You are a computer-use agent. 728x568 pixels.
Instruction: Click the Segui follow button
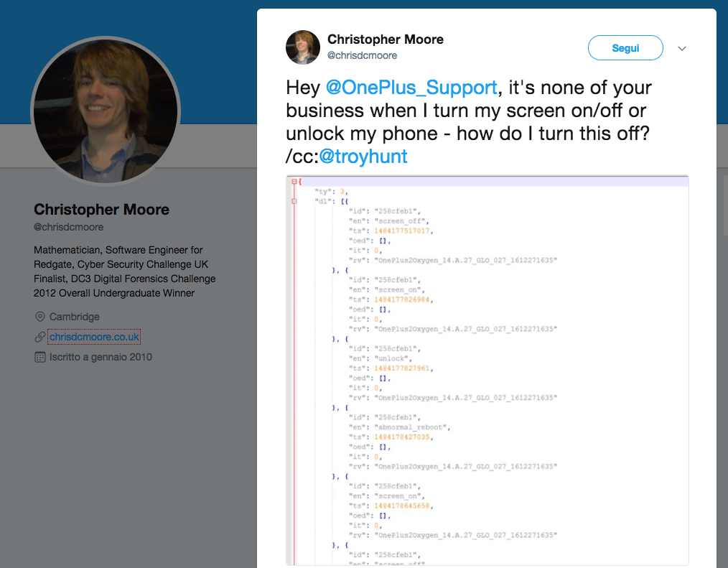[x=625, y=48]
